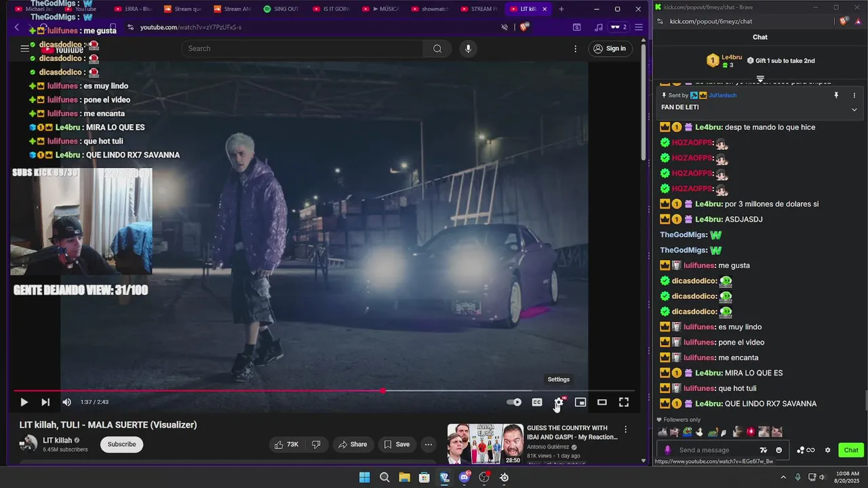Screen dimensions: 868x488
Task: Like the video with 73K likes
Action: click(x=286, y=445)
